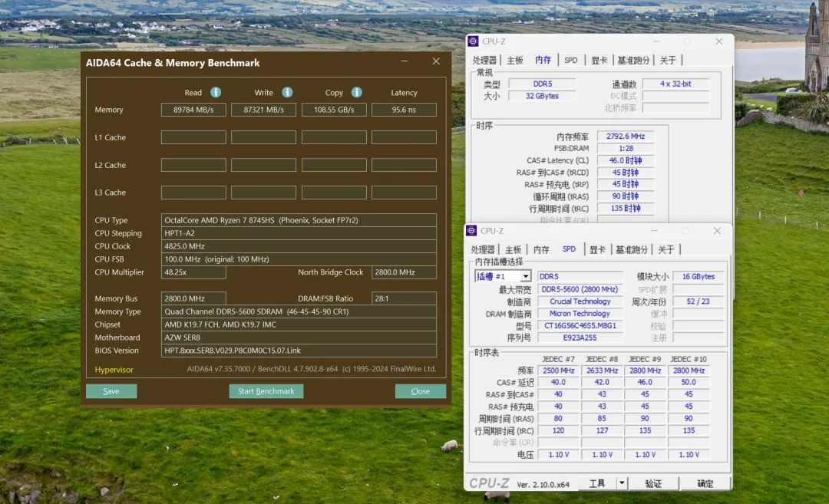The image size is (829, 504).
Task: Click the info icon beside Write column
Action: coord(287,92)
